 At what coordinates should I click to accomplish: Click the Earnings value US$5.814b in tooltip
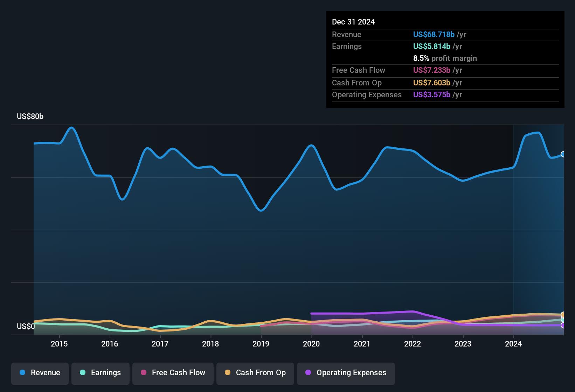coord(432,47)
